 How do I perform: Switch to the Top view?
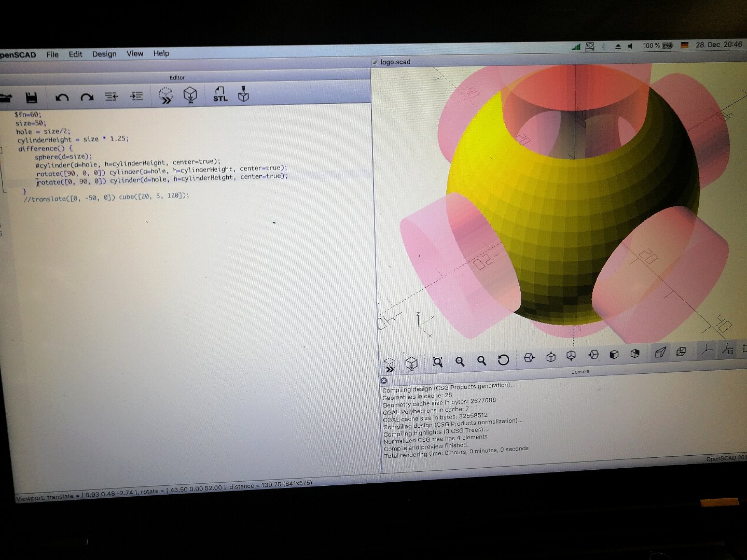click(x=551, y=357)
